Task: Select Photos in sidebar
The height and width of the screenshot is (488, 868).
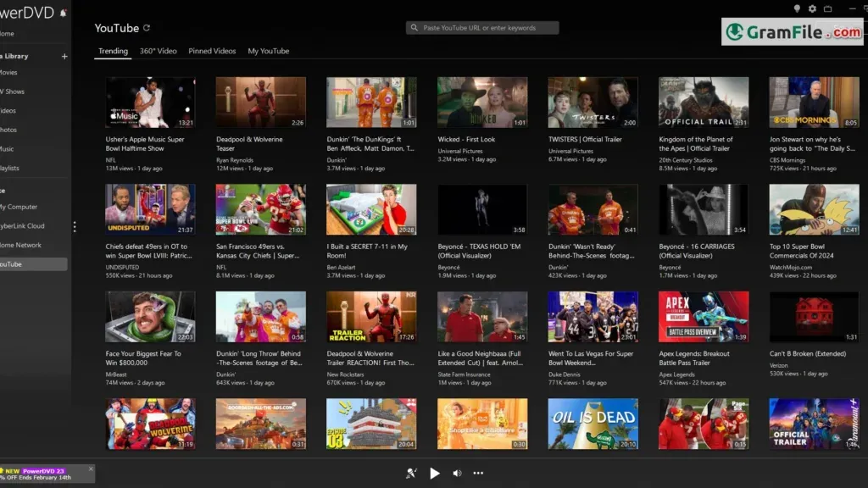Action: [x=8, y=130]
